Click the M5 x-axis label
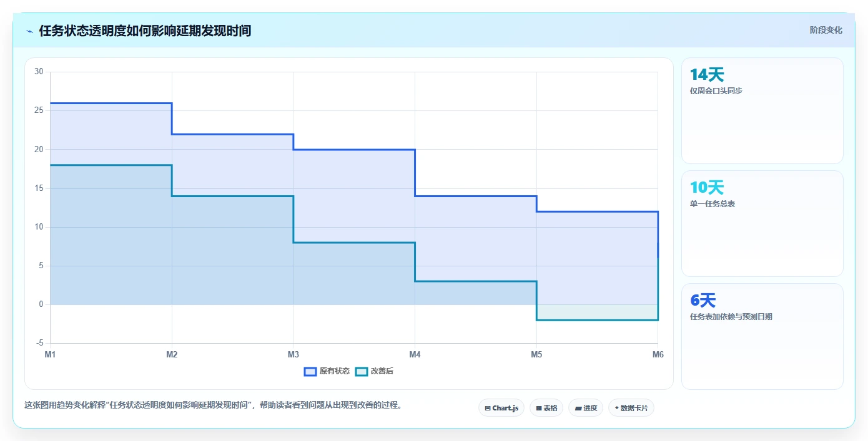Image resolution: width=868 pixels, height=441 pixels. [x=536, y=354]
